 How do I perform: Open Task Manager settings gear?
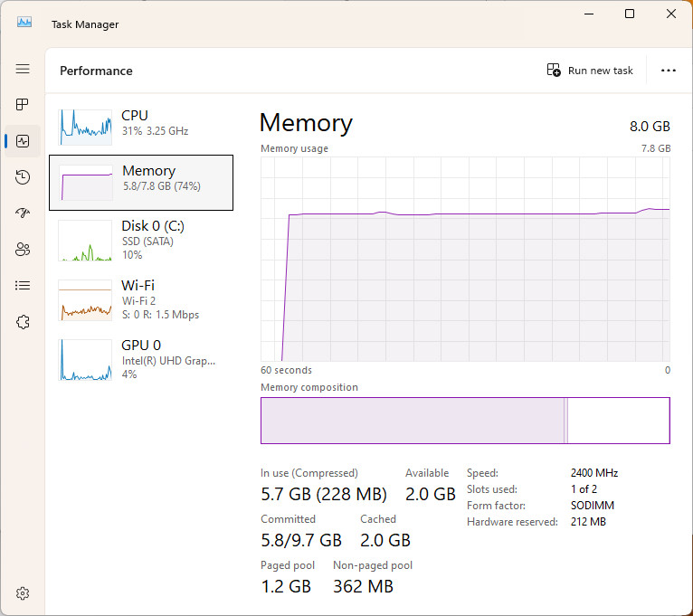pos(23,593)
